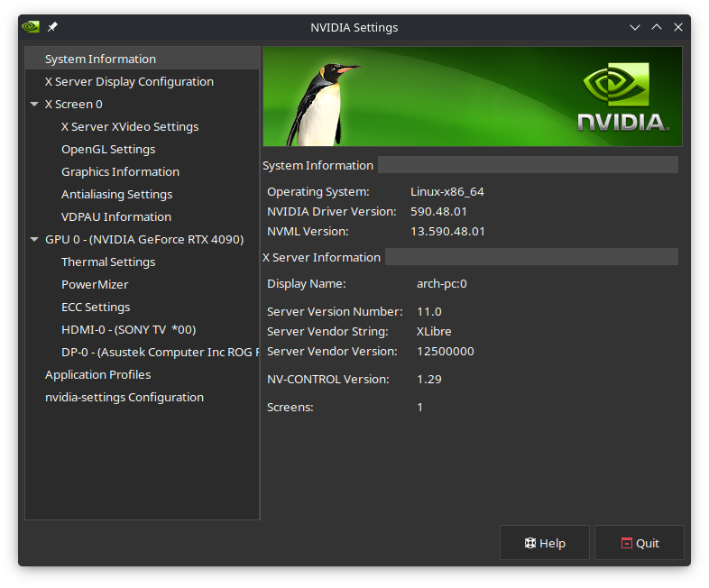Click the Quit button
Viewport: 709px width, 588px height.
pyautogui.click(x=640, y=543)
